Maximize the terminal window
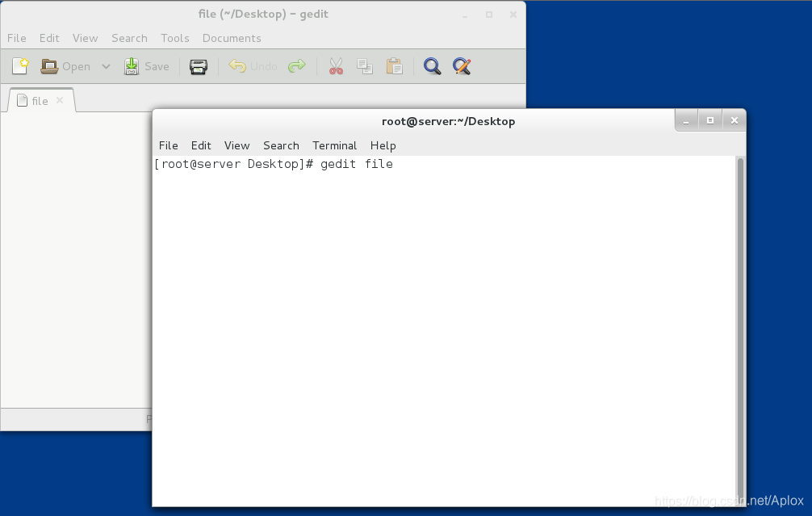812x516 pixels. click(x=710, y=120)
